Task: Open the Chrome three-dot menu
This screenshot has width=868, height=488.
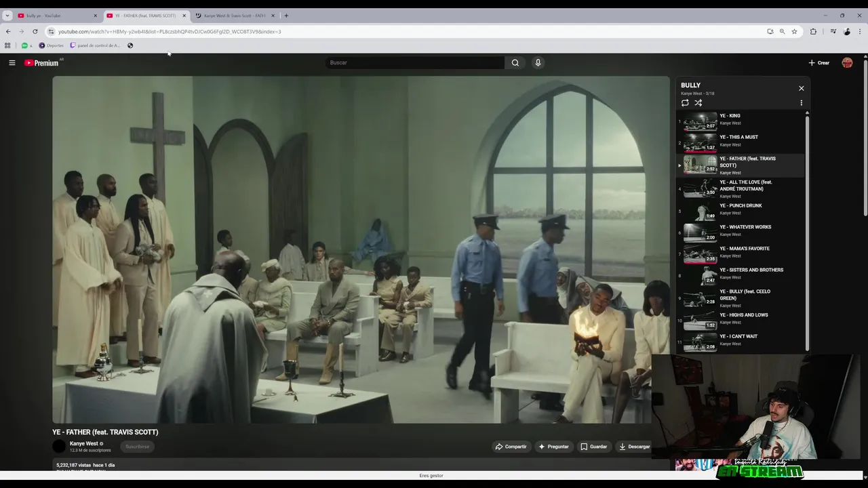Action: (860, 31)
